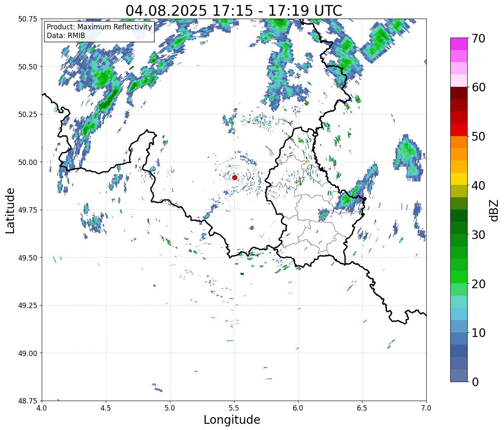Screen dimensions: 504x430
Task: Click the bright green band just above 20
Action: [x=459, y=277]
